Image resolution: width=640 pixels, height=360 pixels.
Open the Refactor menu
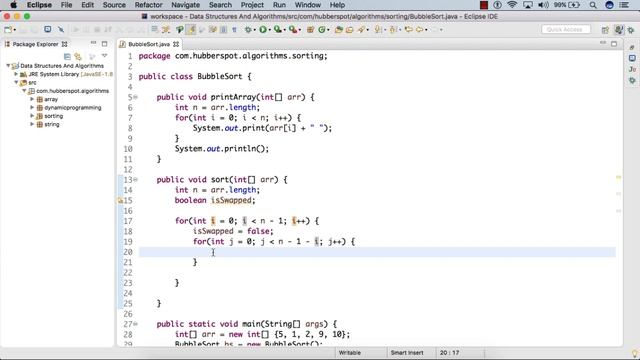[149, 5]
